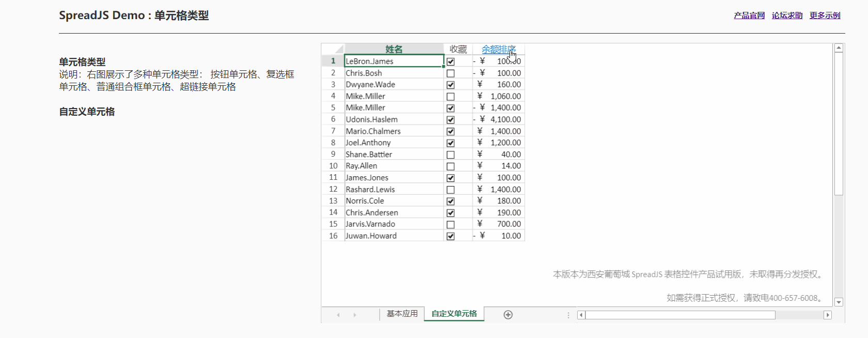Toggle the checkbox in Udonis.Haslem row

point(451,120)
